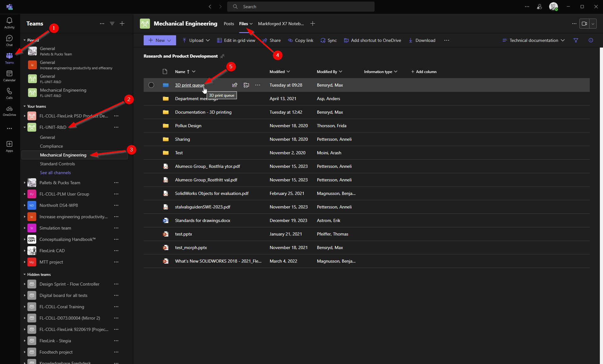
Task: Click the share icon on 3D print queue row
Action: click(235, 85)
